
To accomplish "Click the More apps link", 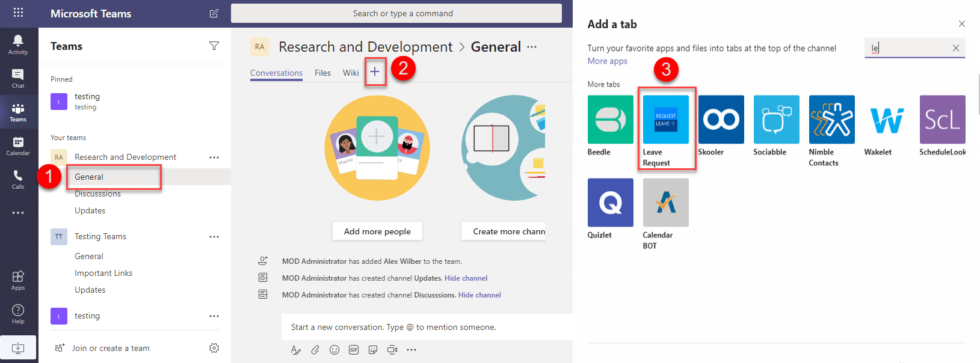I will coord(607,61).
